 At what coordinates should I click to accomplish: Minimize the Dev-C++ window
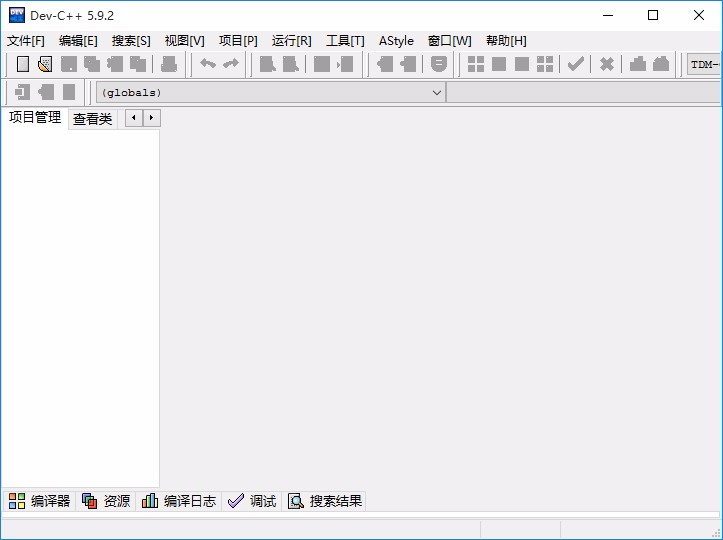[608, 15]
